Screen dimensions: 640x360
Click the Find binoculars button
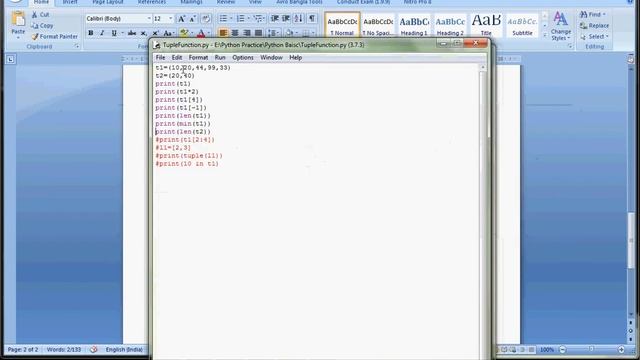[x=592, y=15]
